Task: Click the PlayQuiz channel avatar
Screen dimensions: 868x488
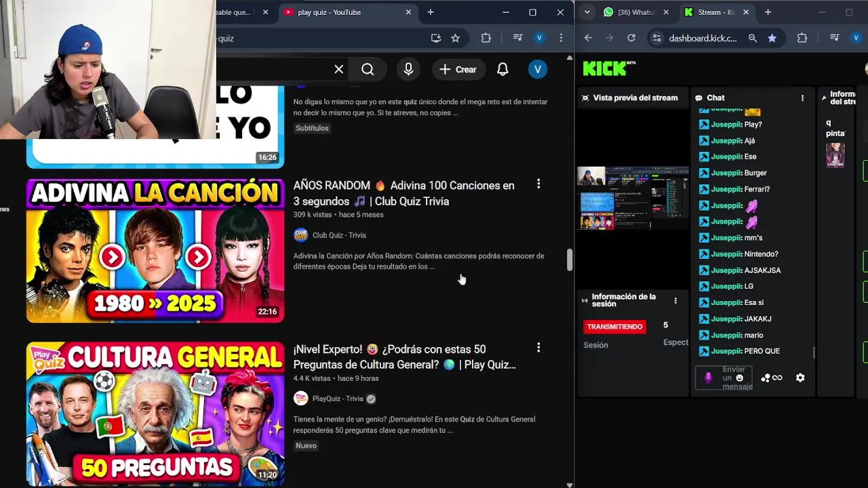Action: [x=300, y=399]
